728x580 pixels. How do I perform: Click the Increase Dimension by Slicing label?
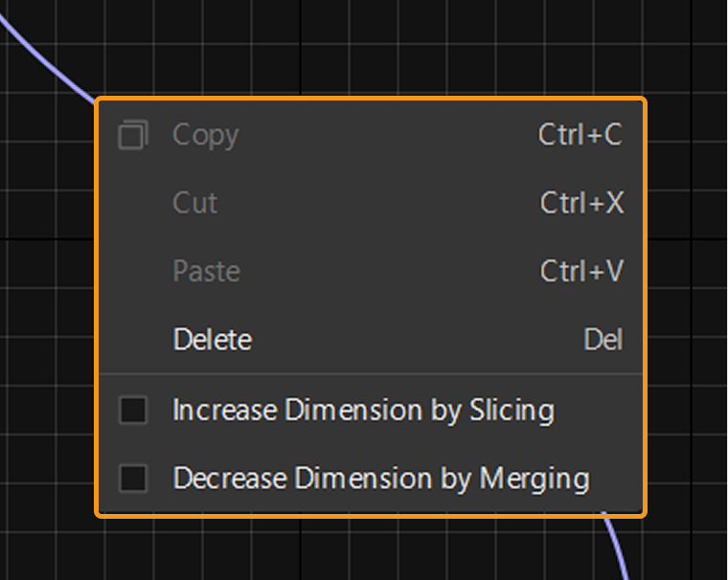coord(363,411)
